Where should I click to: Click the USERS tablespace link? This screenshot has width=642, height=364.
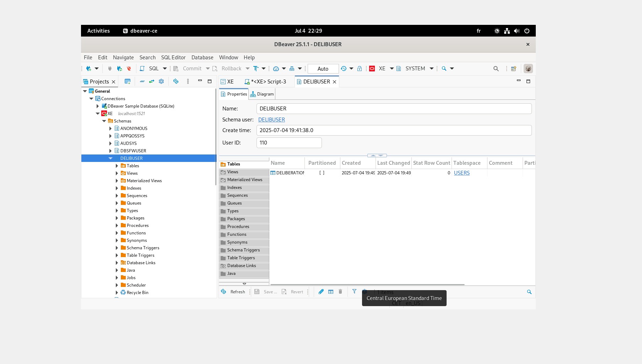pyautogui.click(x=462, y=173)
